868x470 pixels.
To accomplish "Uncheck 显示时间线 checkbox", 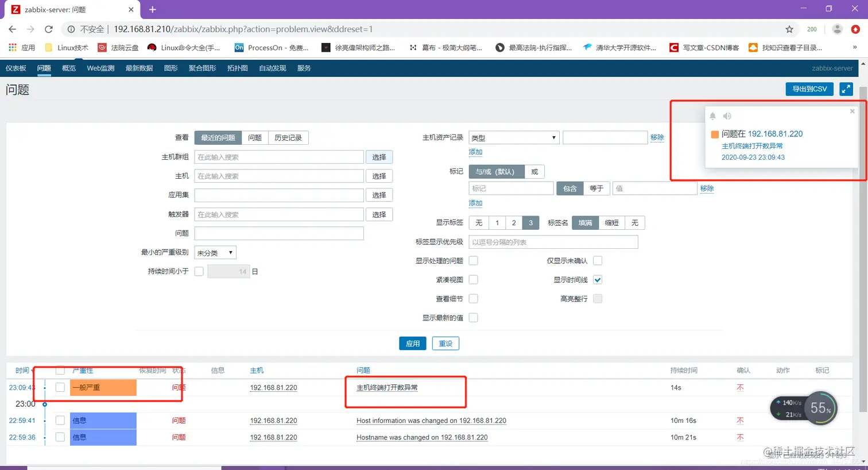I will pyautogui.click(x=598, y=280).
